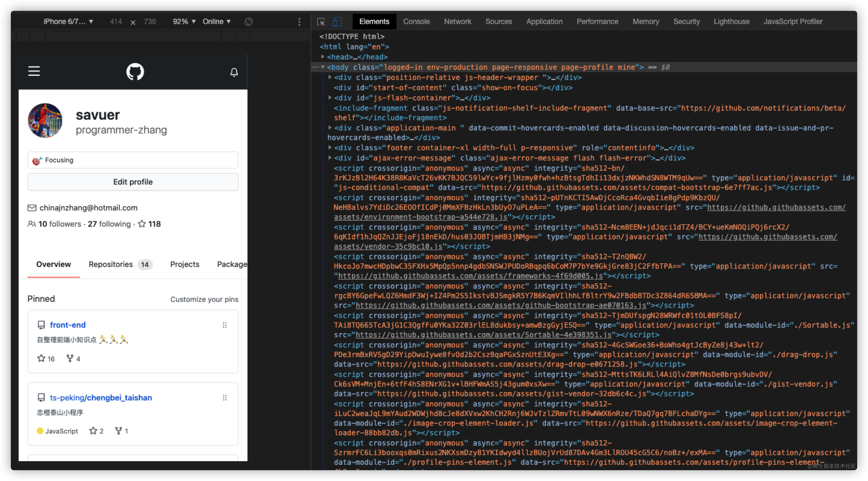Image resolution: width=868 pixels, height=481 pixels.
Task: Expand the application-main div
Action: tap(330, 128)
